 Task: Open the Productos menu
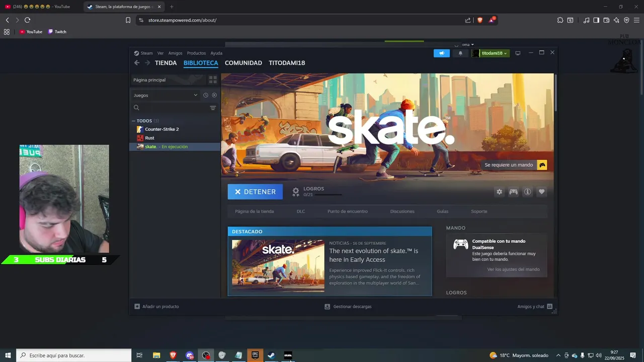pyautogui.click(x=196, y=53)
